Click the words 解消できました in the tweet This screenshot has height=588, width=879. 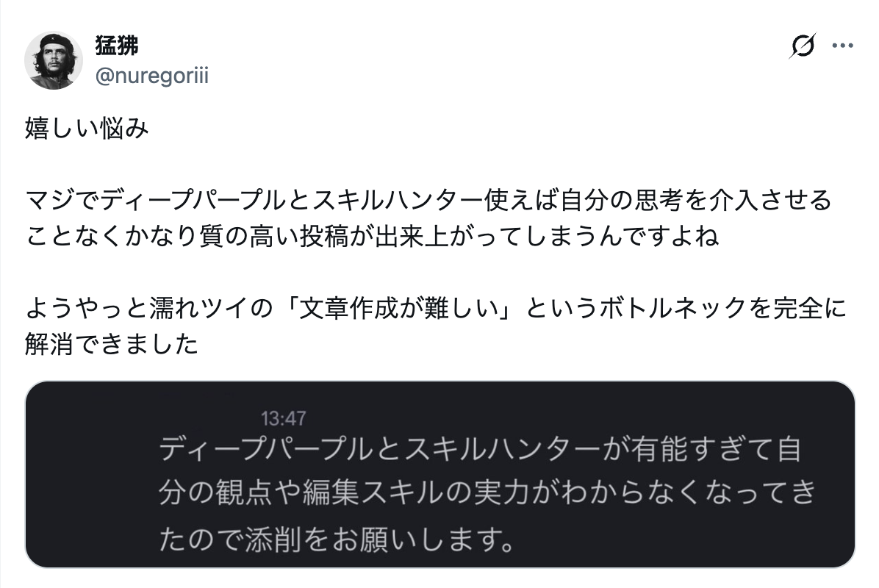(112, 344)
